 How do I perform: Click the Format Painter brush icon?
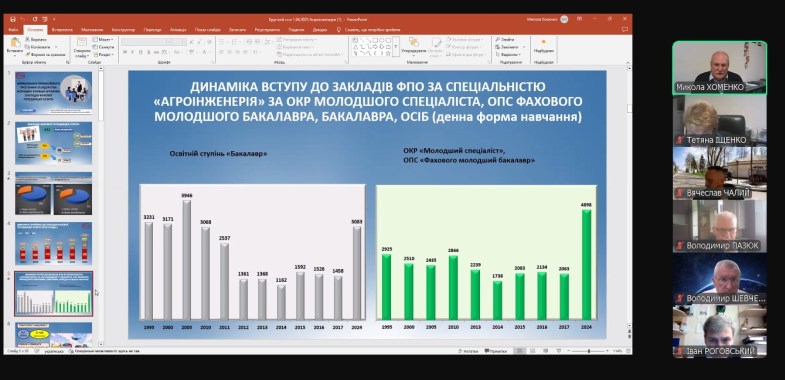(x=27, y=55)
